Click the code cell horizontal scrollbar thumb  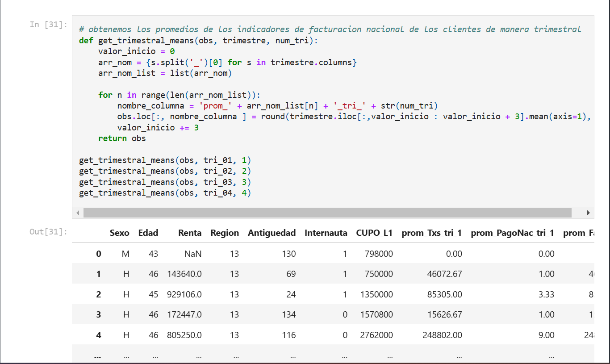coord(327,213)
